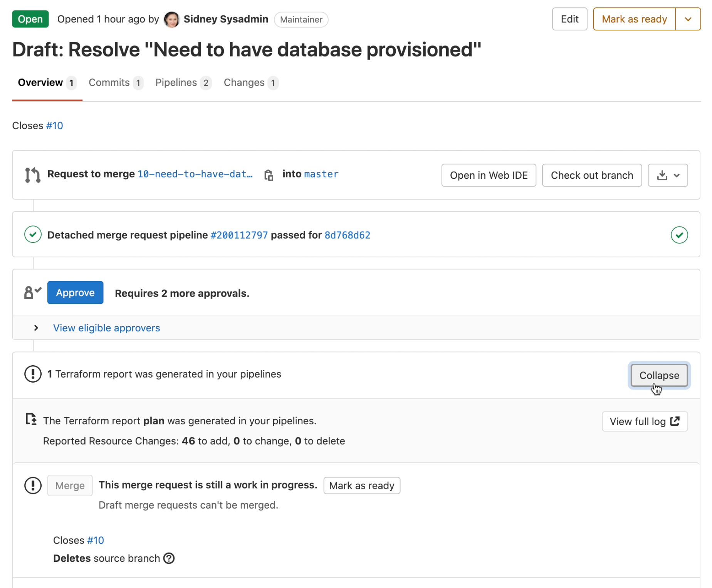Click the pipeline mini status badge
This screenshot has width=712, height=588.
679,235
